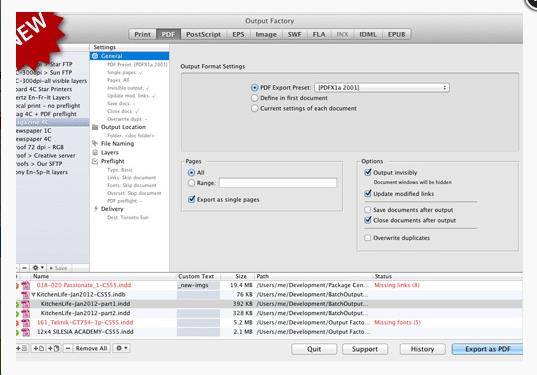Switch to the Print tab
This screenshot has height=375, width=537.
coord(142,34)
